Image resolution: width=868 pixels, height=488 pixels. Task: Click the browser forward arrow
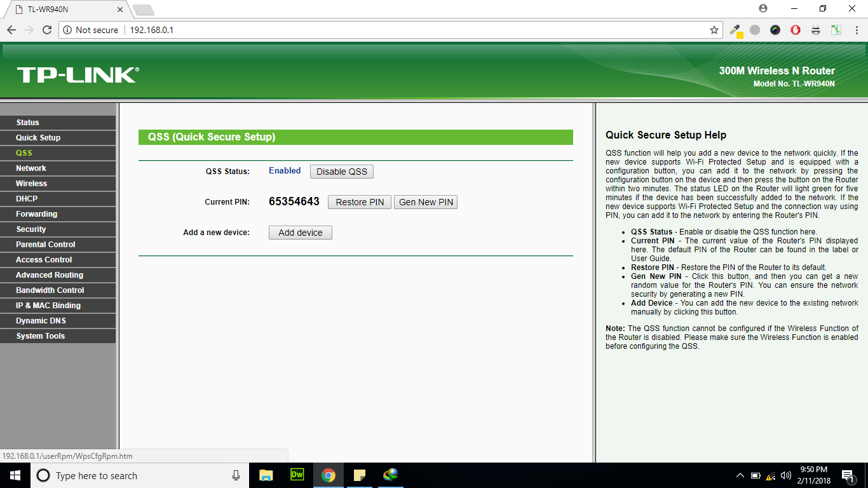tap(29, 30)
